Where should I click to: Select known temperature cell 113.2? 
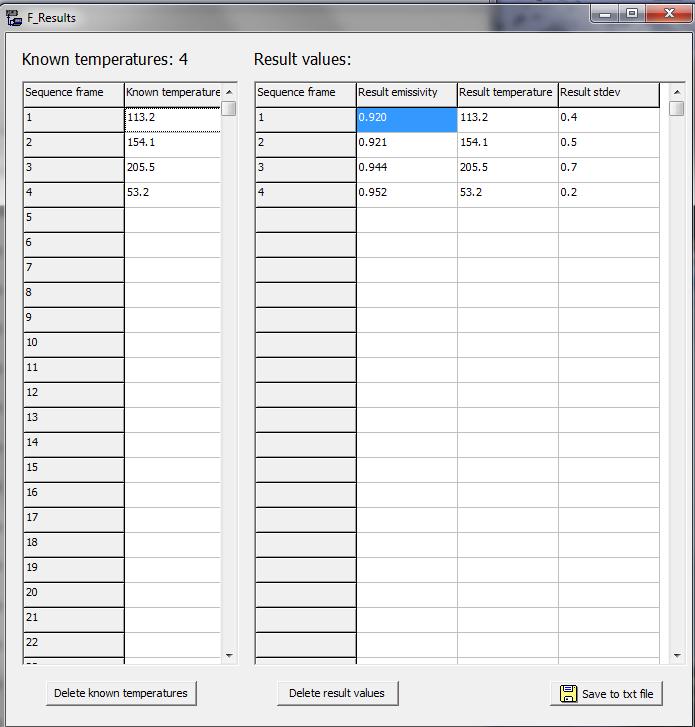point(172,120)
